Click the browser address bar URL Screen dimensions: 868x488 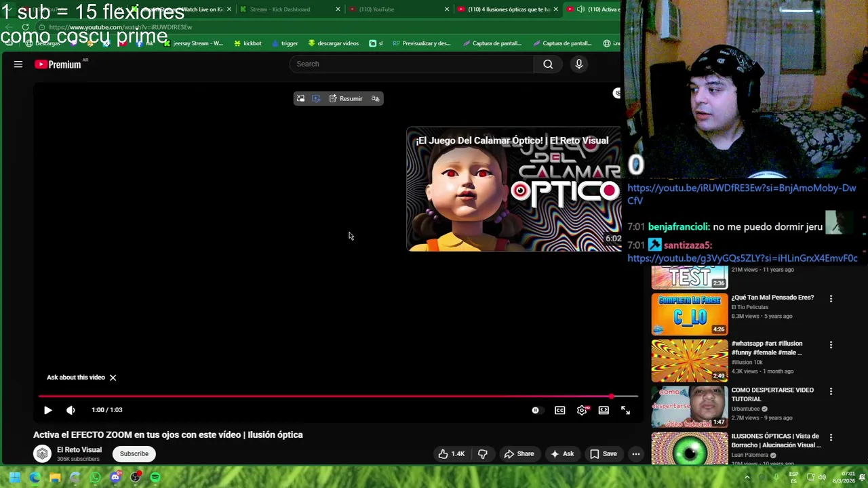pyautogui.click(x=121, y=27)
